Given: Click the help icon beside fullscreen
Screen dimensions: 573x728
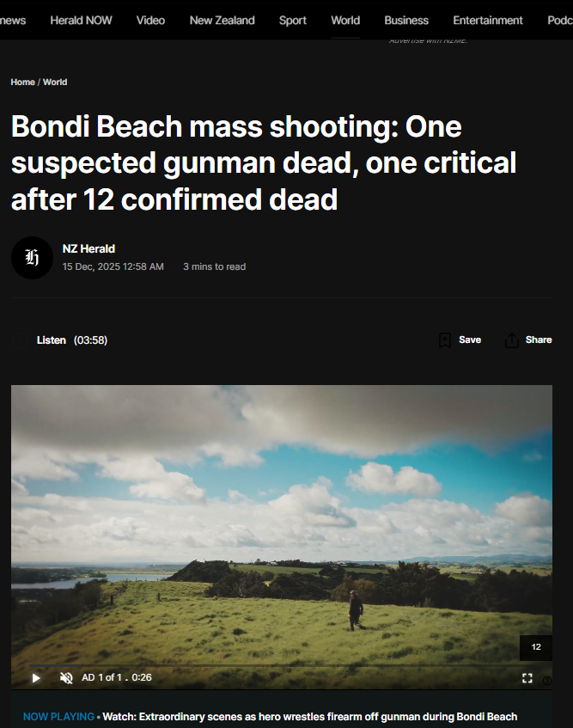Looking at the screenshot, I should 547,681.
